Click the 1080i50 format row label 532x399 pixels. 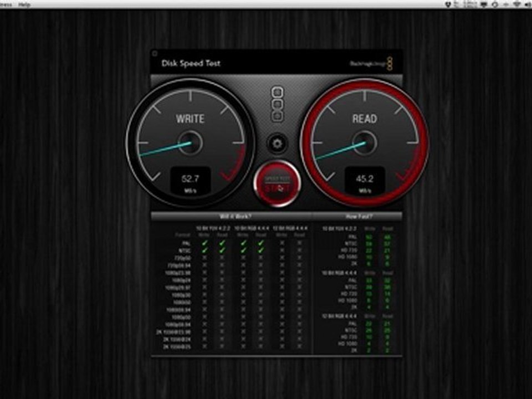click(182, 303)
